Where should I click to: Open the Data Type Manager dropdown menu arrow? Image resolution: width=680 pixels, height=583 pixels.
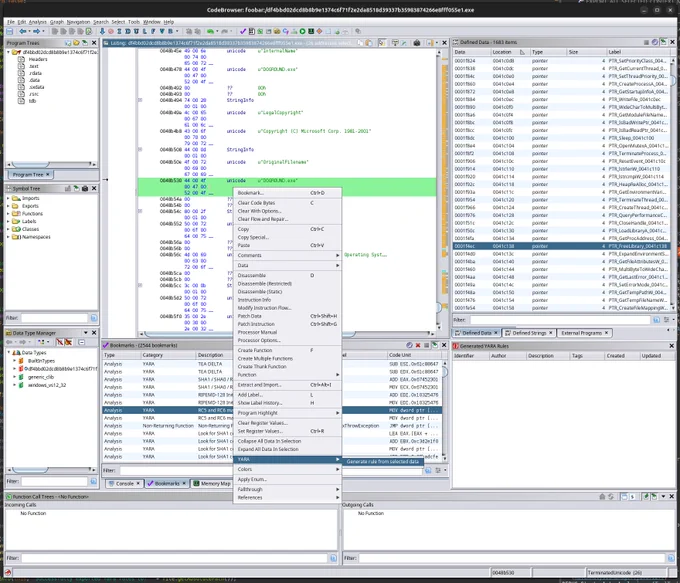pyautogui.click(x=85, y=333)
